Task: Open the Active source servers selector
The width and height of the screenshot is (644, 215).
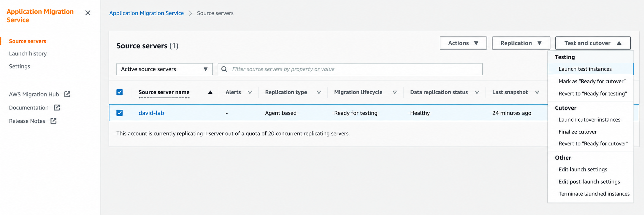Action: (164, 69)
